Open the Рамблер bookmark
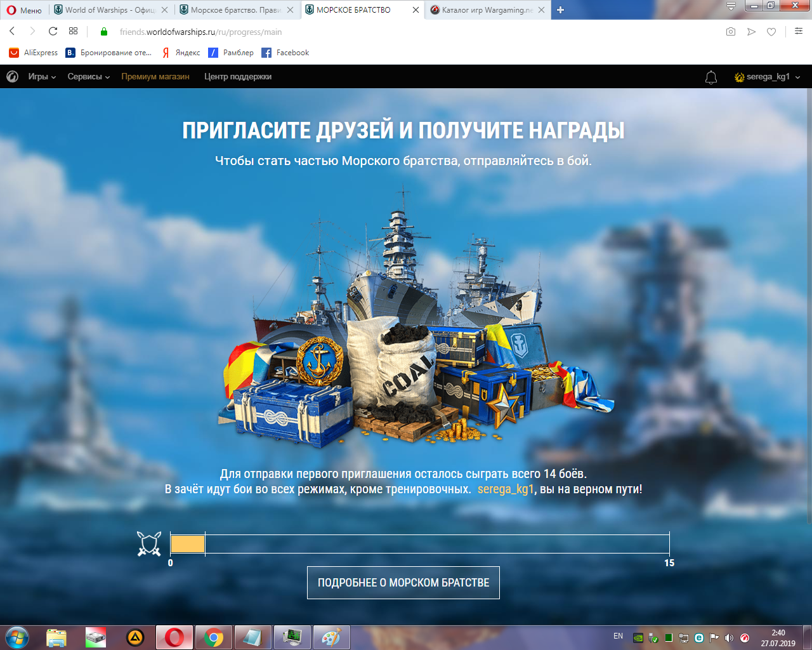The height and width of the screenshot is (650, 812). pos(231,53)
